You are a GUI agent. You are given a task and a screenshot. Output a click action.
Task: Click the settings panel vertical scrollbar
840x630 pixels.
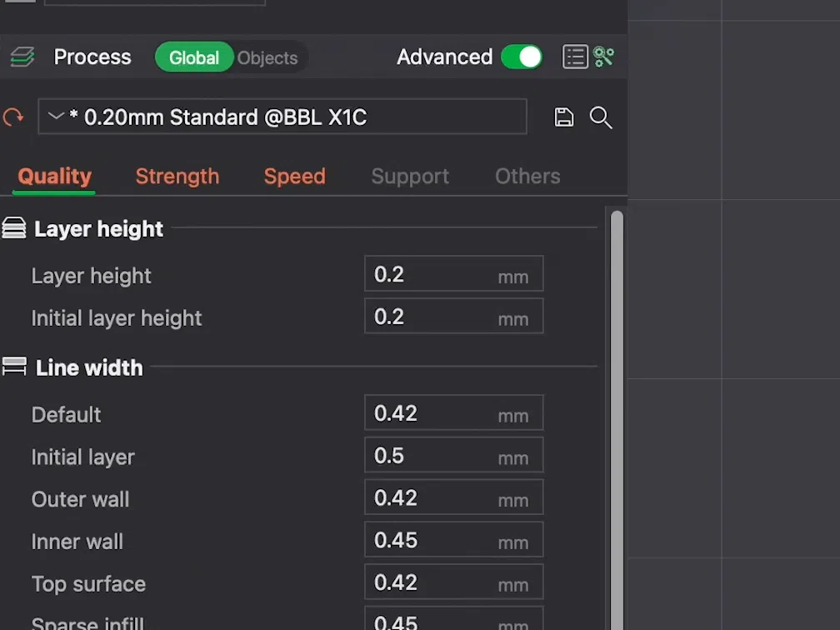pos(617,420)
